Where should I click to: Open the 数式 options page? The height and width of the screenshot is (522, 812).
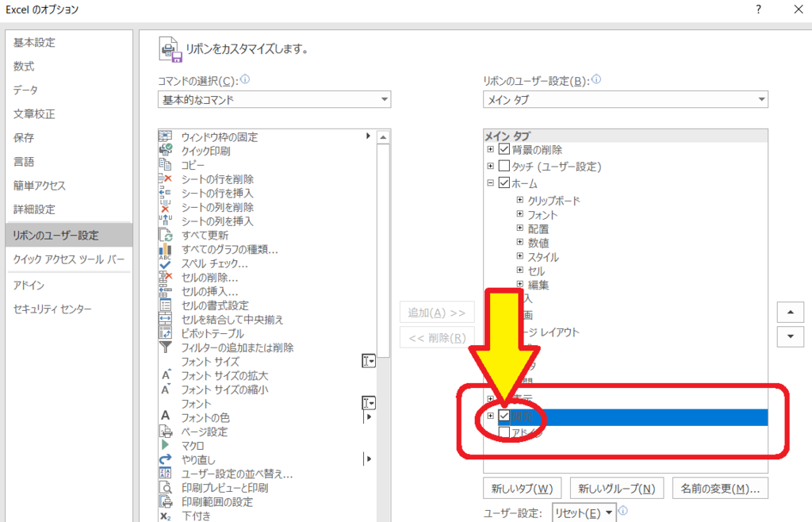(68, 67)
